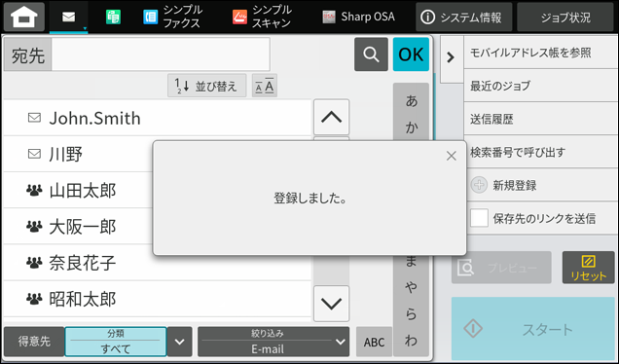This screenshot has width=619, height=364.
Task: Select the E-mail mode envelope icon
Action: coord(69,17)
